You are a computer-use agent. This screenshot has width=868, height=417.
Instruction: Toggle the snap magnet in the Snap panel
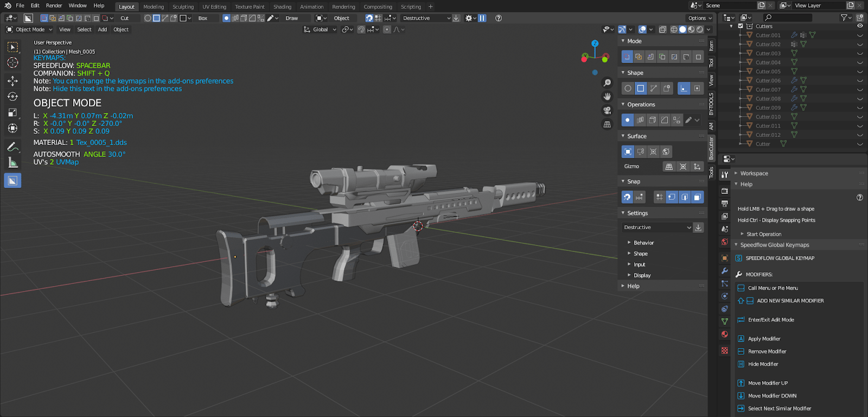point(627,197)
